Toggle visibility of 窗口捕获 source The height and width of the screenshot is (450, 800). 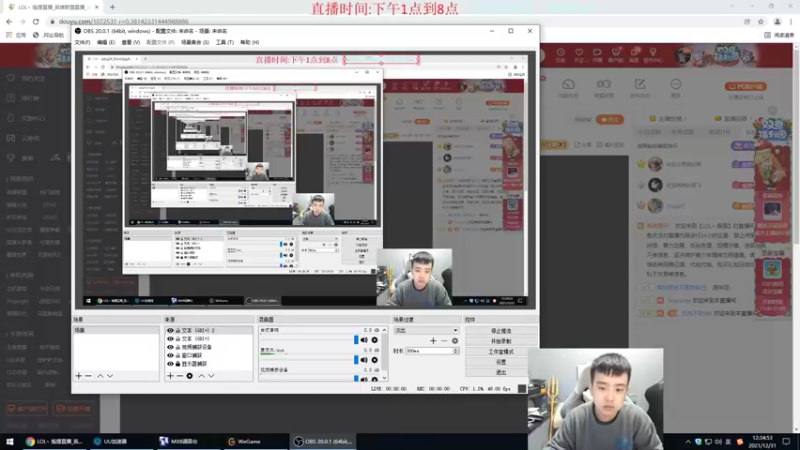pos(170,356)
